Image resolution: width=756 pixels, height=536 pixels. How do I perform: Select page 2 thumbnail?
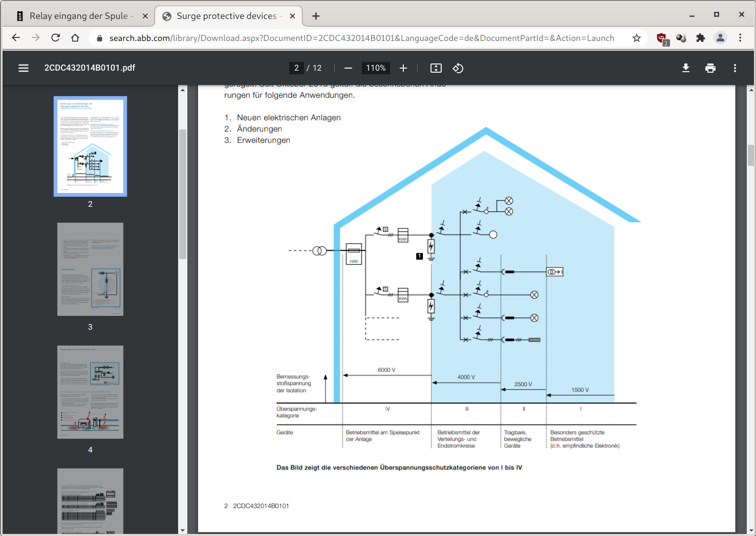coord(90,146)
